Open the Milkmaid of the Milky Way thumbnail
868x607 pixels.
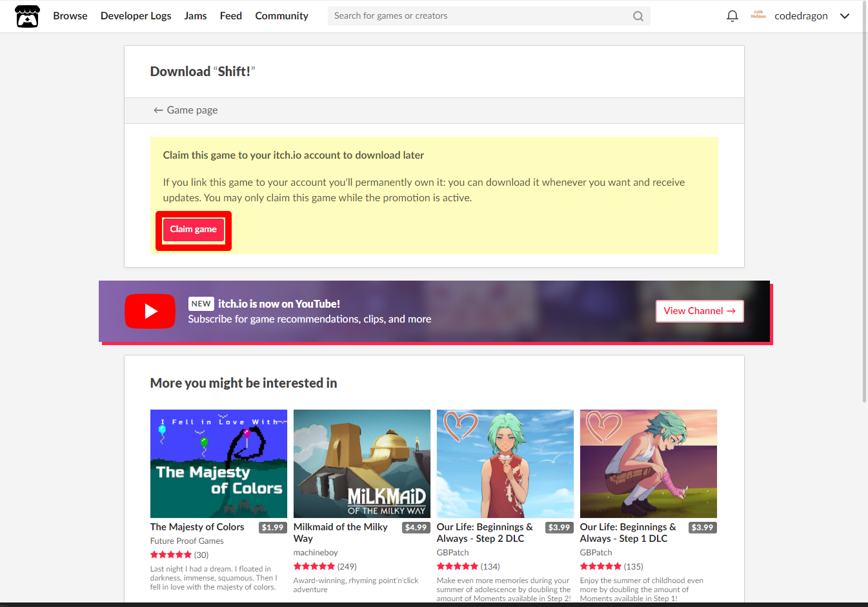tap(362, 464)
